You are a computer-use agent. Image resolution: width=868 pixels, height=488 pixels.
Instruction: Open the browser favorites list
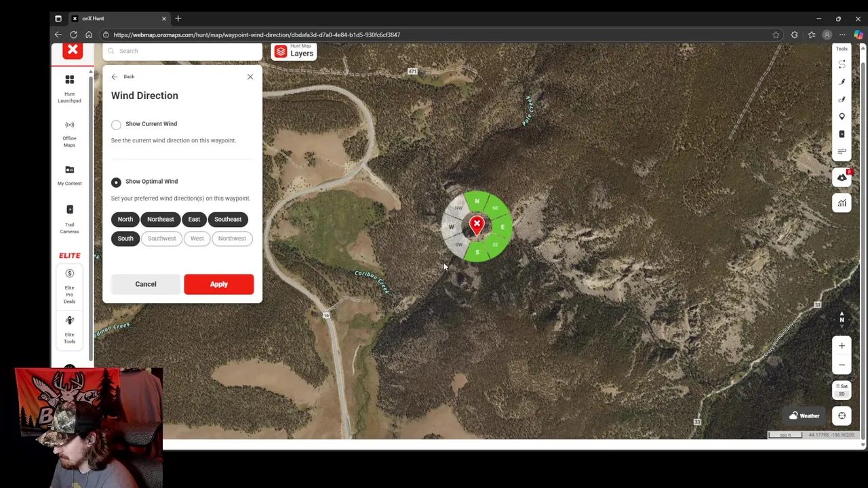click(x=812, y=35)
